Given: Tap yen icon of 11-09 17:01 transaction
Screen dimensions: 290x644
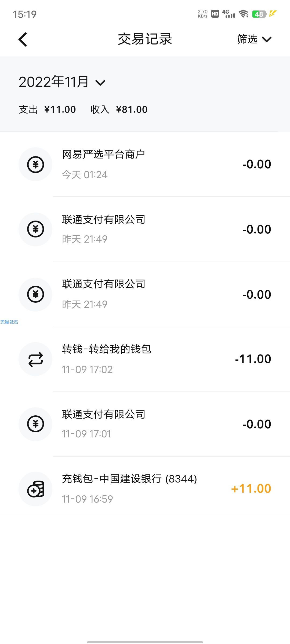Looking at the screenshot, I should (35, 424).
